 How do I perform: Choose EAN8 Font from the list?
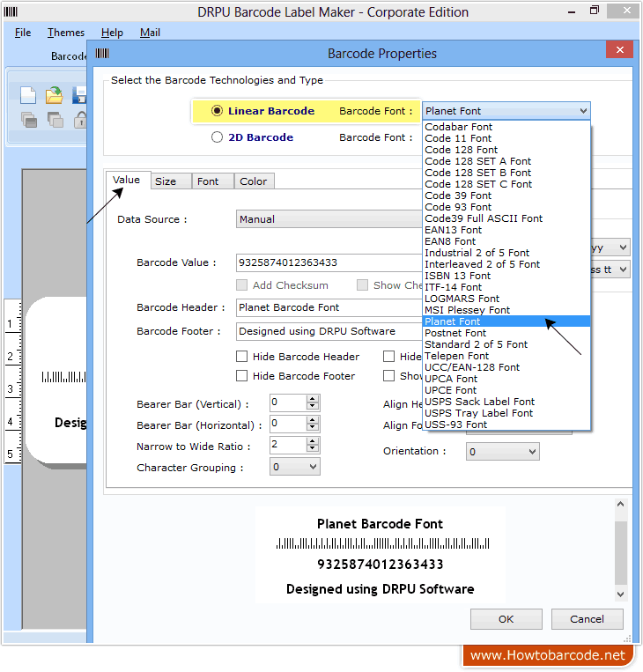(x=506, y=241)
